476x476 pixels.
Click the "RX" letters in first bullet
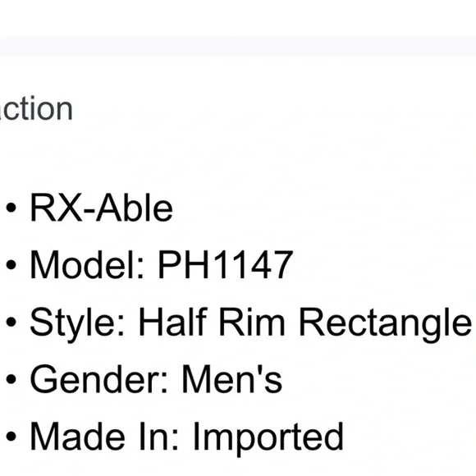tap(56, 208)
